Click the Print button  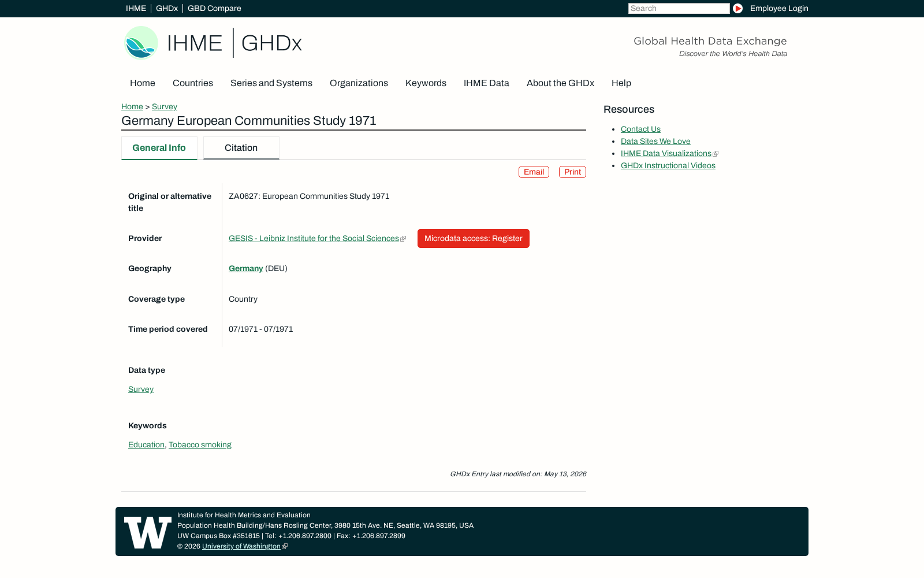point(572,172)
